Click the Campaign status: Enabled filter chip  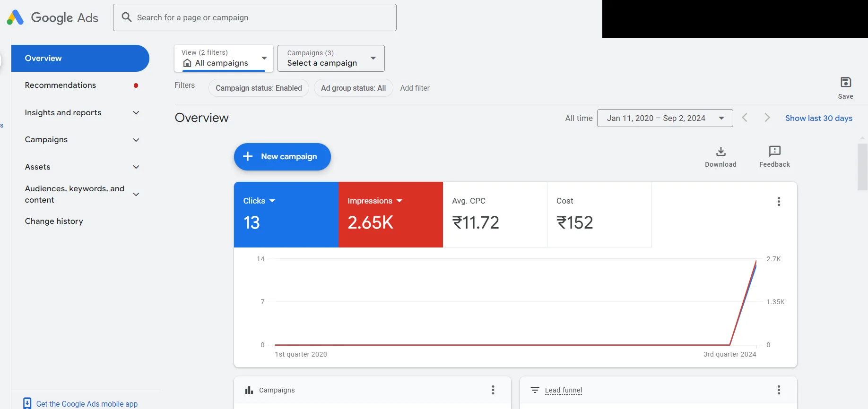pos(259,88)
